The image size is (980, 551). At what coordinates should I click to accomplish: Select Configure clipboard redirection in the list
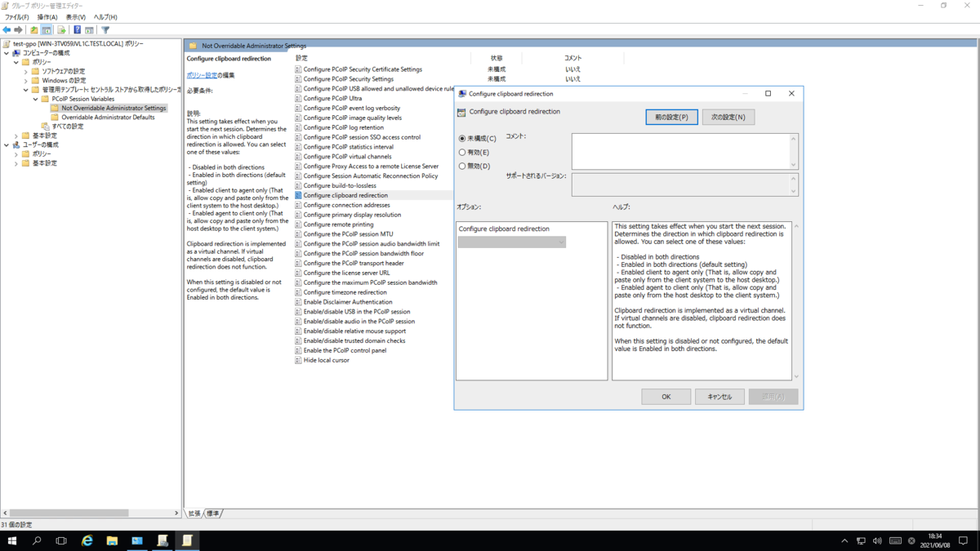click(x=345, y=196)
